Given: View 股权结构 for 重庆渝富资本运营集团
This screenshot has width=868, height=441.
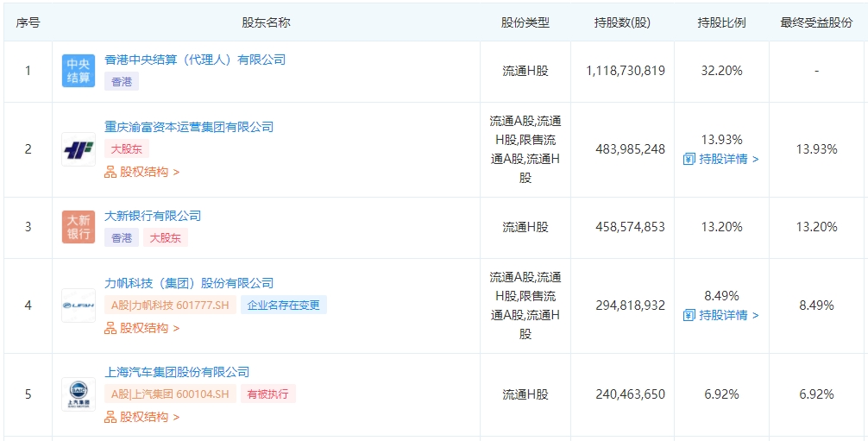Looking at the screenshot, I should (x=142, y=172).
